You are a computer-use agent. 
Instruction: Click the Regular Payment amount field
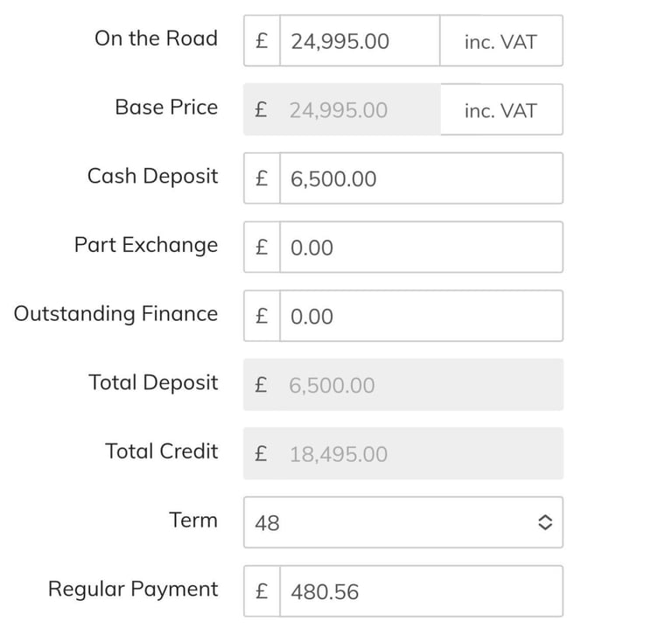420,592
